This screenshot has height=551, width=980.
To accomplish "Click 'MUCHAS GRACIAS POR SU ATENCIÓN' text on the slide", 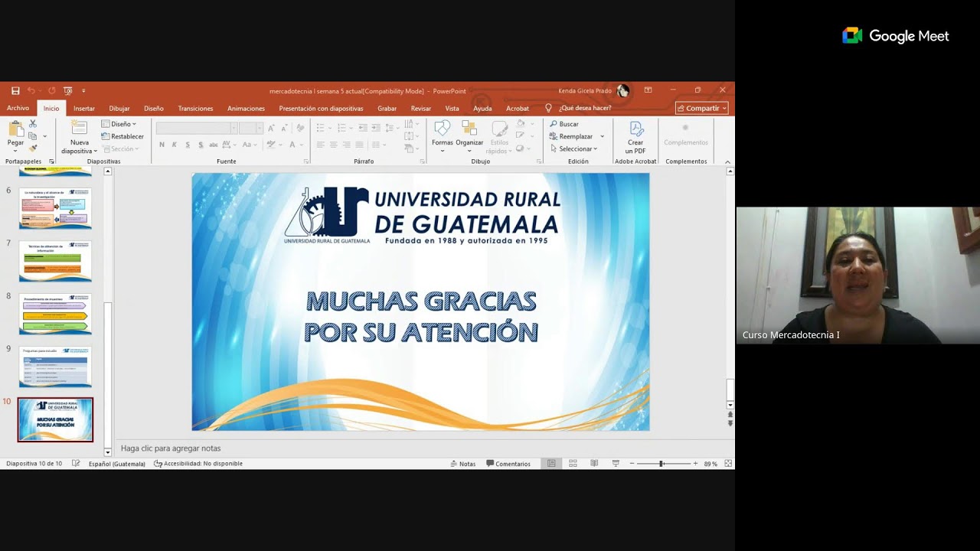I will pyautogui.click(x=421, y=316).
